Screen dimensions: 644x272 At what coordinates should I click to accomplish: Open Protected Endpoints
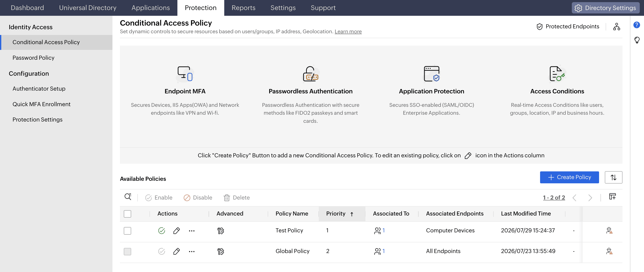click(568, 26)
